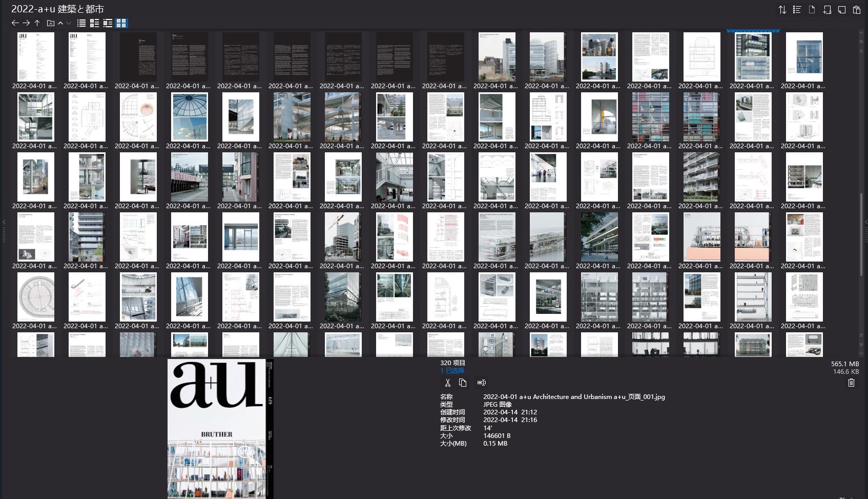Viewport: 868px width, 499px height.
Task: Click the sticky note icon in toolbar
Action: [841, 10]
